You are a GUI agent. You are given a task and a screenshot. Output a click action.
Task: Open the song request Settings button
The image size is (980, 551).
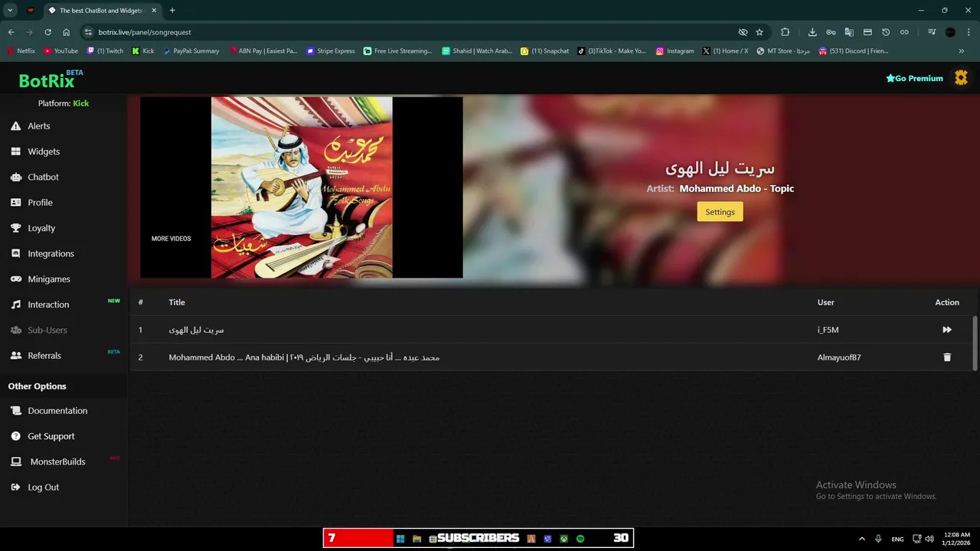tap(720, 212)
